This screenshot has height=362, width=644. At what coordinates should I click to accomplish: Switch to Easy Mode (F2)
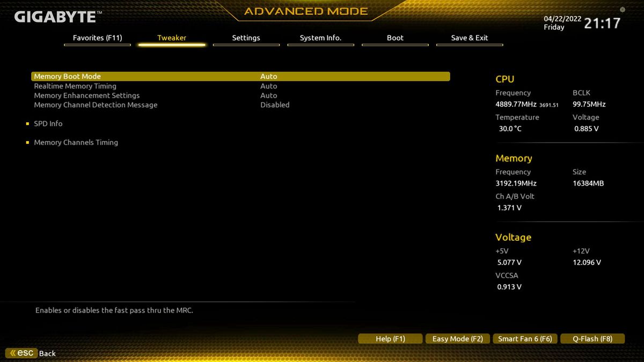[457, 338]
